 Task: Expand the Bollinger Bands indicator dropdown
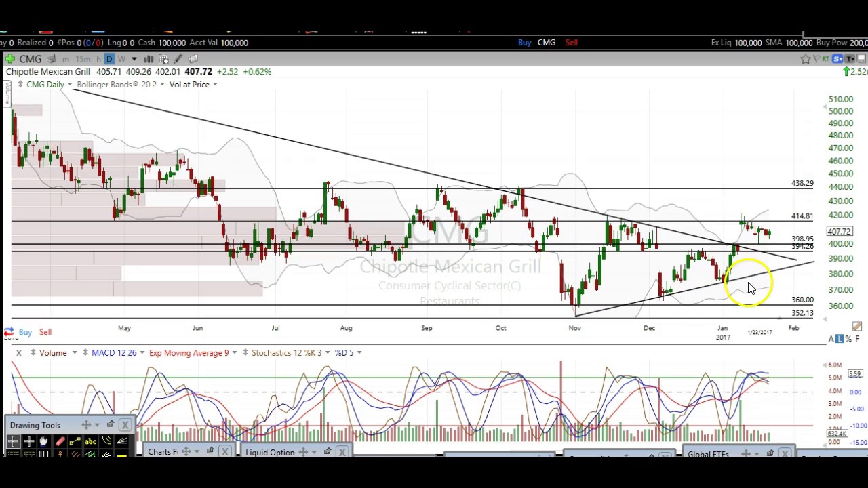click(x=162, y=85)
